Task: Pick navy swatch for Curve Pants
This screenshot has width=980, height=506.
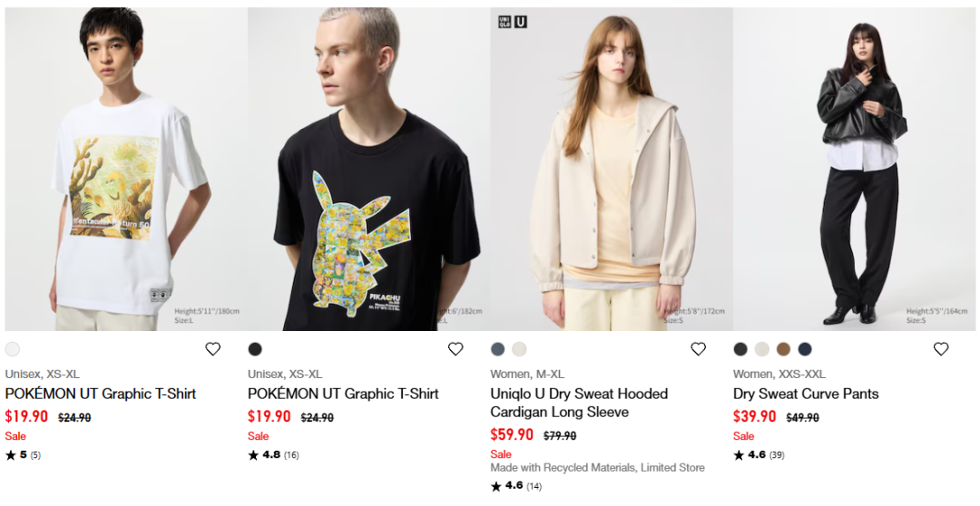Action: coord(805,349)
